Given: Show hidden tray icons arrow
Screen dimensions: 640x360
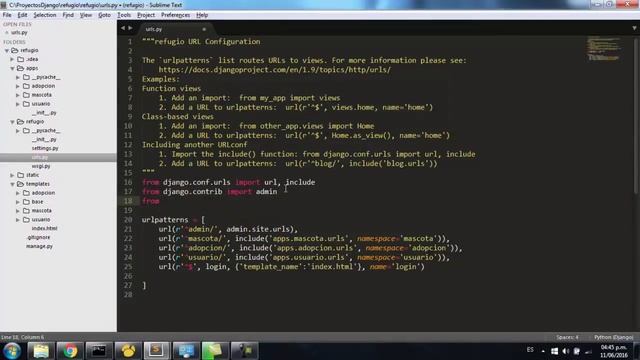Looking at the screenshot, I should (x=543, y=351).
